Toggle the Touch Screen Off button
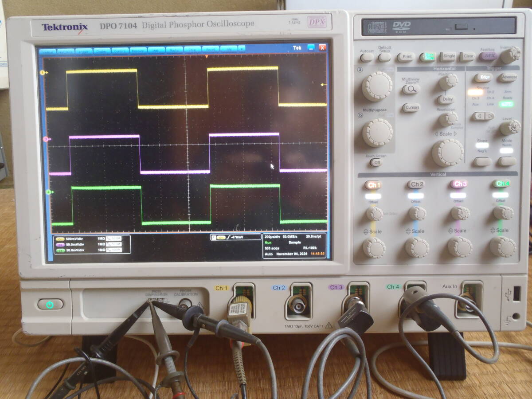This screenshot has height=399, width=532. click(x=376, y=162)
